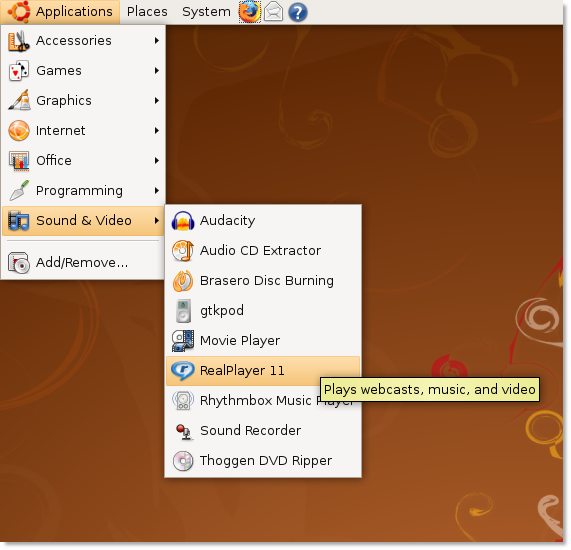
Task: Click the Brasero Disc Burning icon
Action: (x=183, y=281)
